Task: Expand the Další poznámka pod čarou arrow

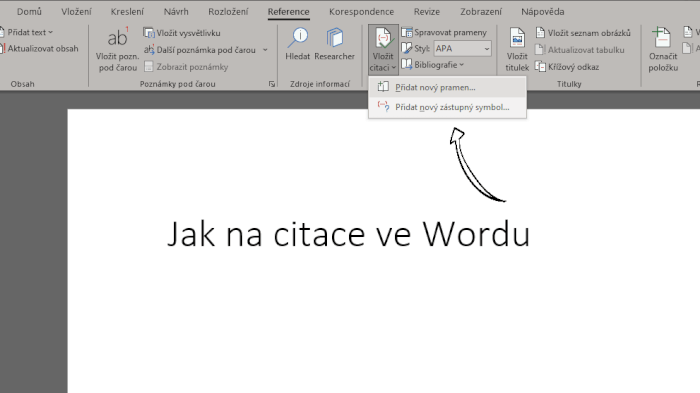Action: click(x=265, y=50)
